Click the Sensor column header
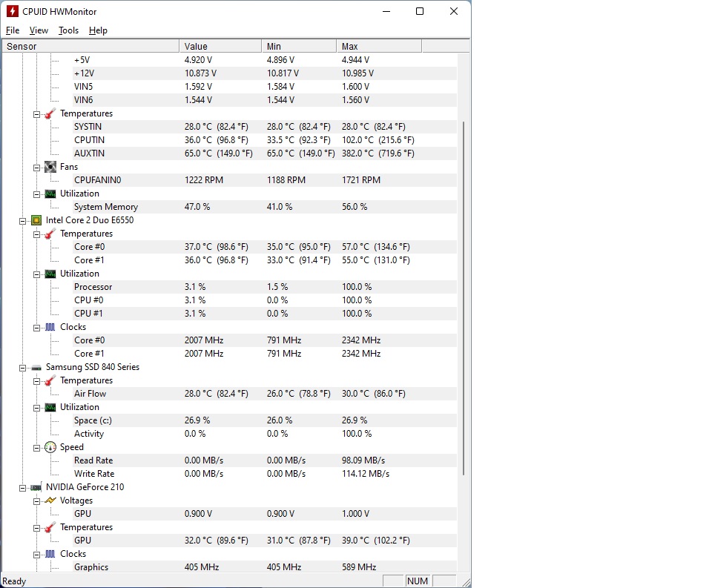This screenshot has width=712, height=588. click(90, 46)
